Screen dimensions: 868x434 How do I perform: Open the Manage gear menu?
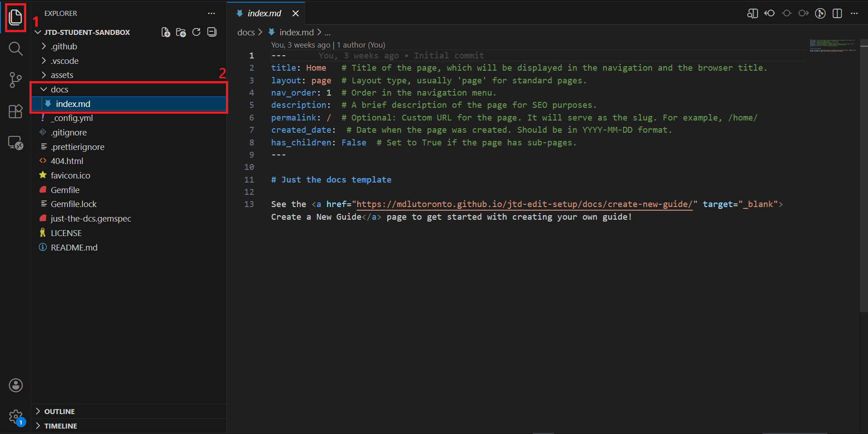click(15, 416)
